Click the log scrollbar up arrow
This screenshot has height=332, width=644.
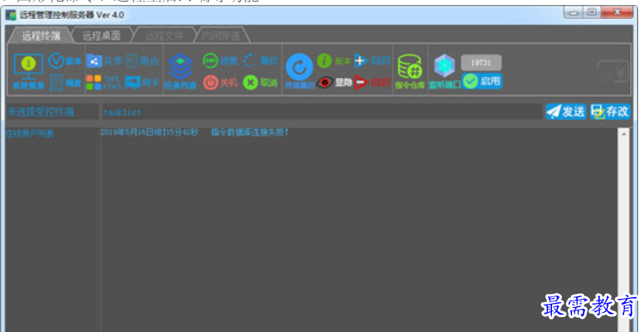click(x=623, y=134)
